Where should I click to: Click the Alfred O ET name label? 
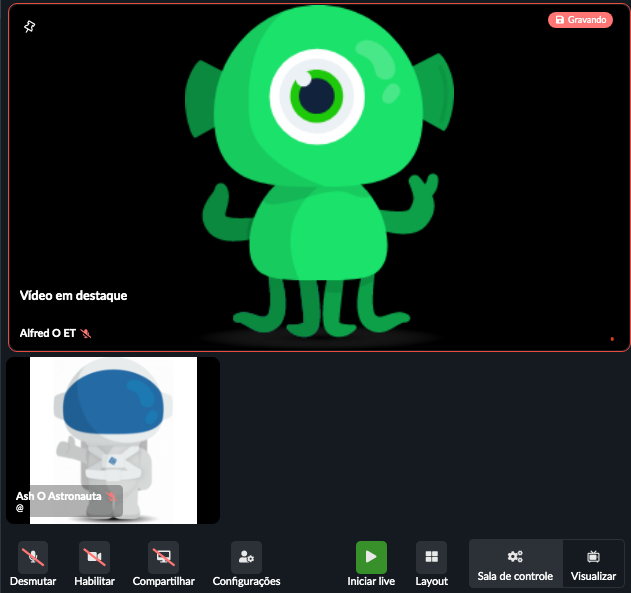click(x=47, y=333)
